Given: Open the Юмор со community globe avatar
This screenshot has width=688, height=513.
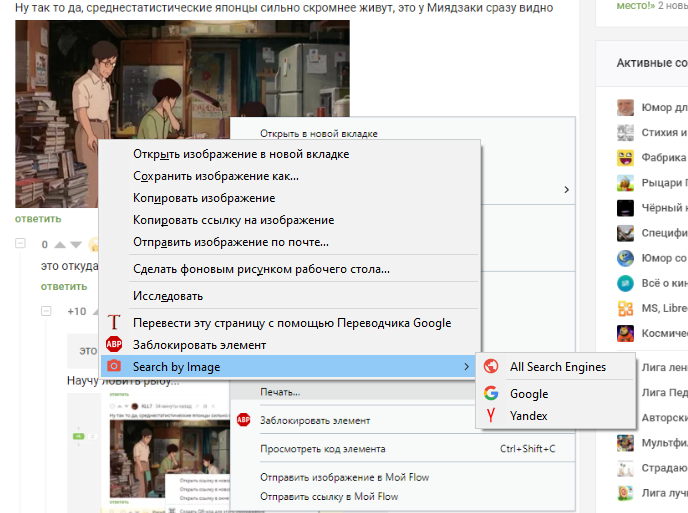Looking at the screenshot, I should click(x=625, y=258).
